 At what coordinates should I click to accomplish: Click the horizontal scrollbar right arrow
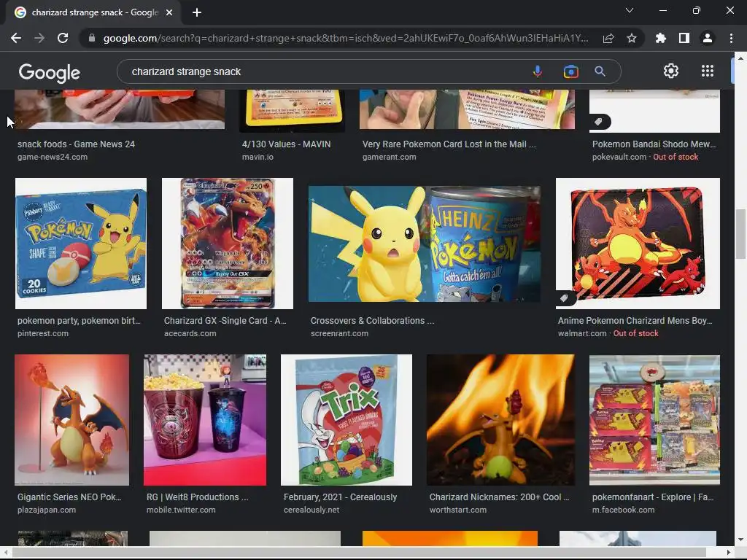pos(729,553)
